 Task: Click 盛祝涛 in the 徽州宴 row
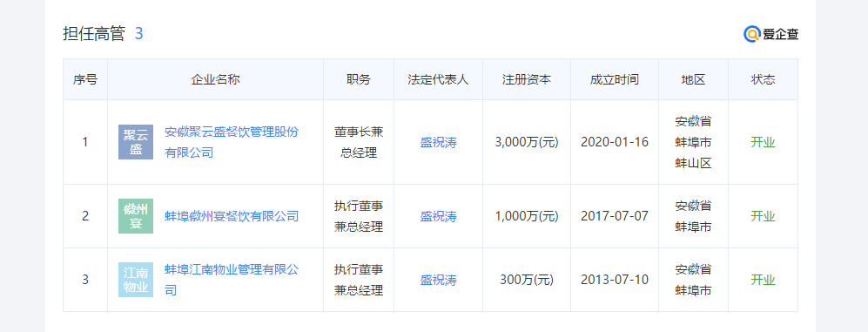pyautogui.click(x=439, y=216)
